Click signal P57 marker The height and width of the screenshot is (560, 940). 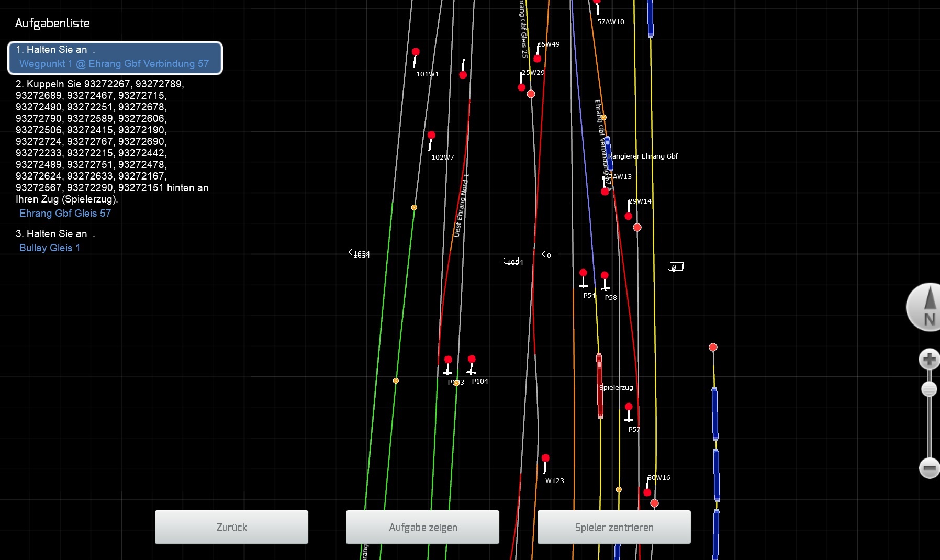point(629,407)
